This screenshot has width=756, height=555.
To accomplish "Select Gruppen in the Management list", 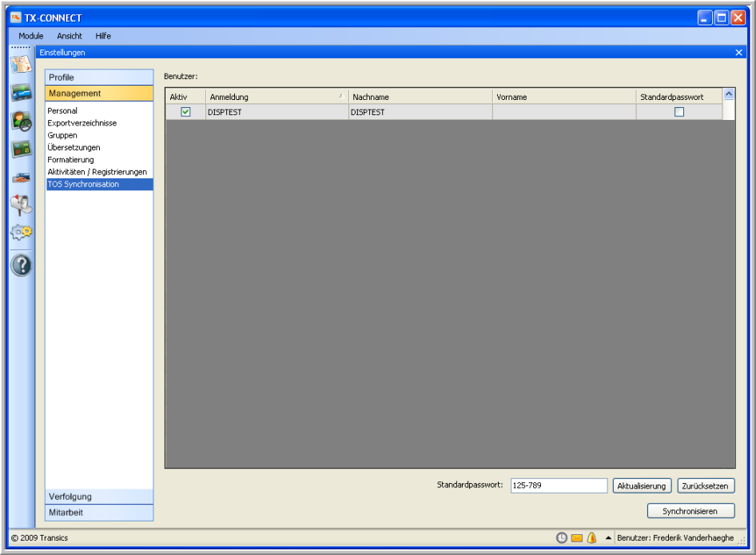I will tap(99, 135).
